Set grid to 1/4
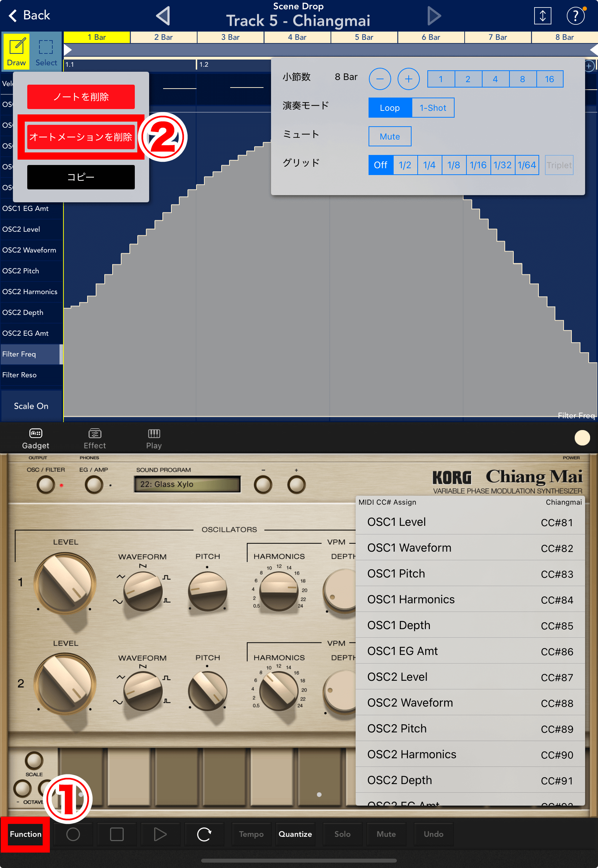 [429, 165]
